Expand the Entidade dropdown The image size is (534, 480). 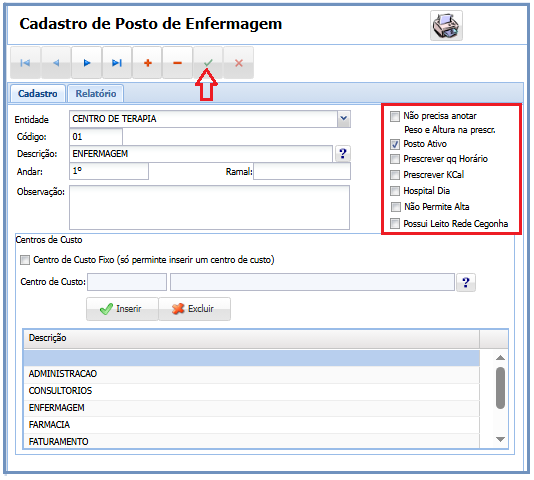point(344,119)
